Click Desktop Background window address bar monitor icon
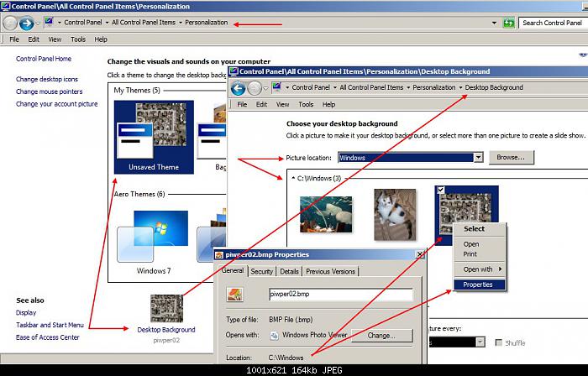Viewport: 588px width, 376px height. (277, 87)
